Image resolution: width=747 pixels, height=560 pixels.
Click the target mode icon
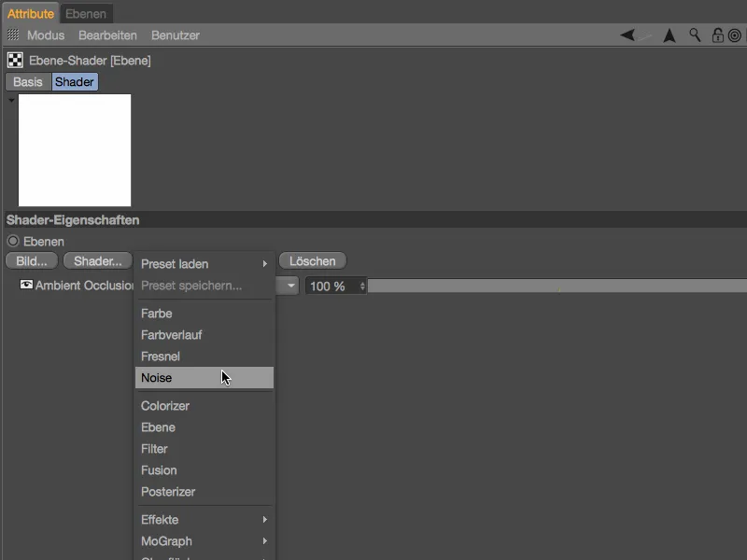pos(735,35)
